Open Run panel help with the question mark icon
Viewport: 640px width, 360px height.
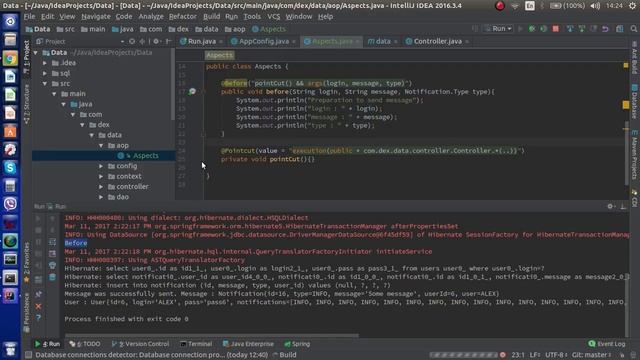pos(38,318)
